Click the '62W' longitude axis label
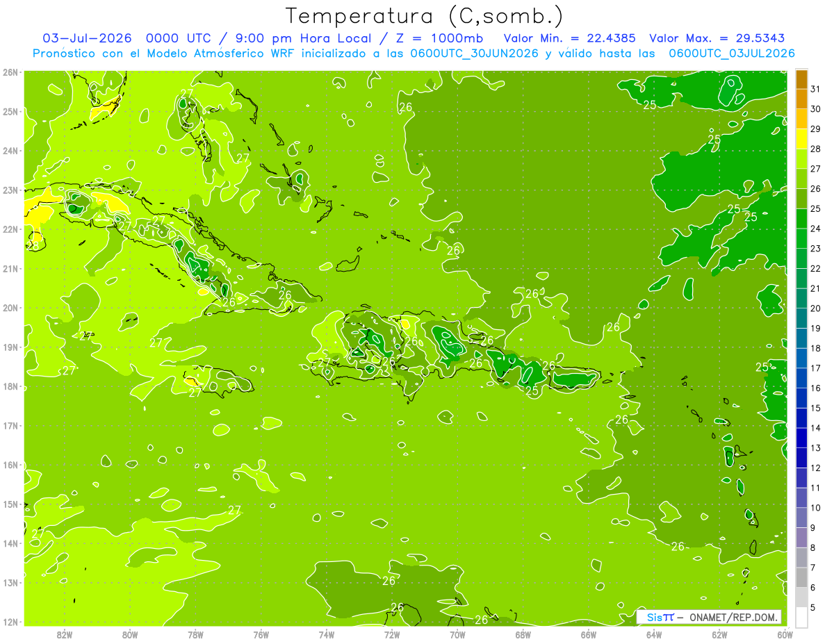834x644 pixels. 719,635
